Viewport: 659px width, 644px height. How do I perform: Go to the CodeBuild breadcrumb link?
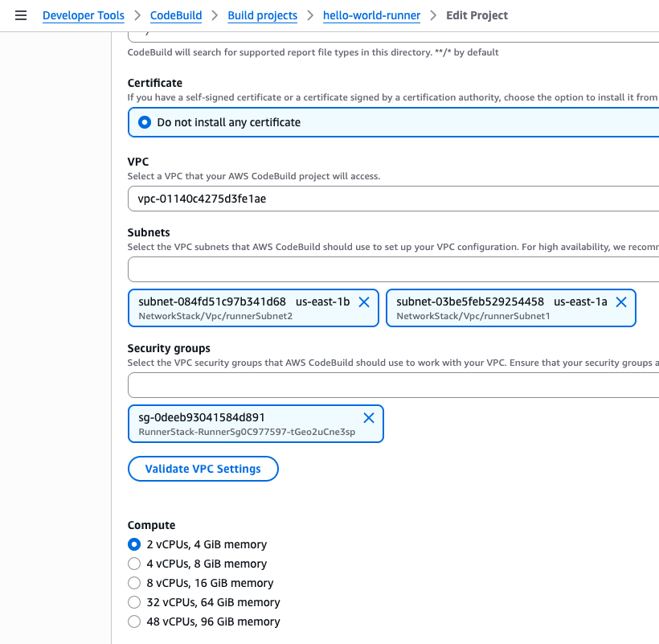[x=176, y=15]
